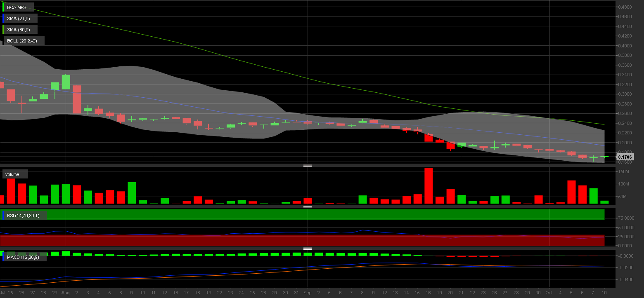Click the Sep date label on time axis
This screenshot has height=298, width=644.
pos(307,293)
